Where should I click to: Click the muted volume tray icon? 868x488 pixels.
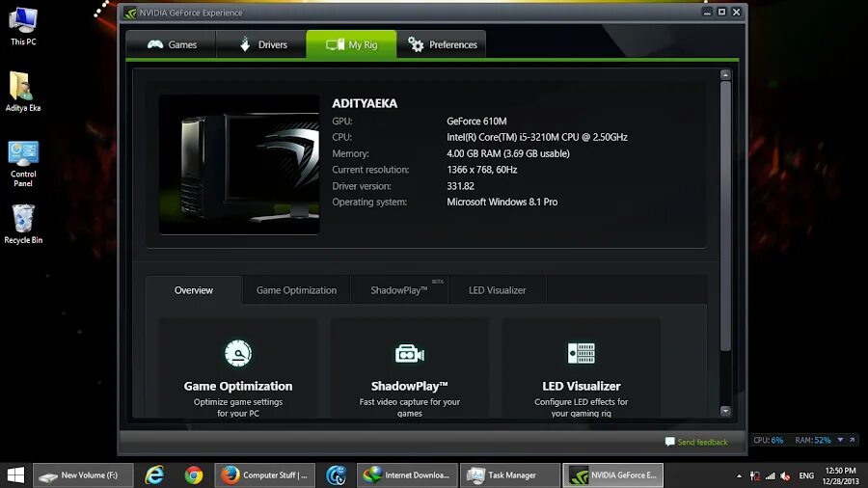785,475
